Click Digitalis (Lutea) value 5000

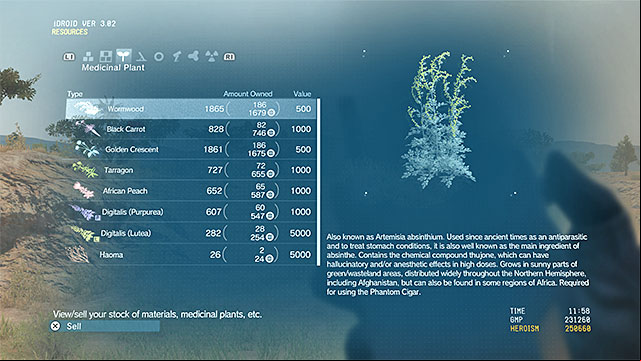tap(300, 233)
